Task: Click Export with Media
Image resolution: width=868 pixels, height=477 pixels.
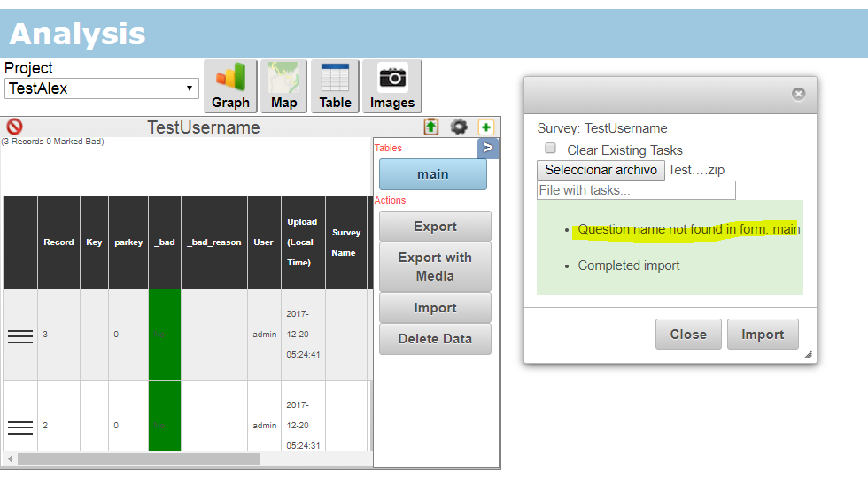Action: click(x=435, y=266)
